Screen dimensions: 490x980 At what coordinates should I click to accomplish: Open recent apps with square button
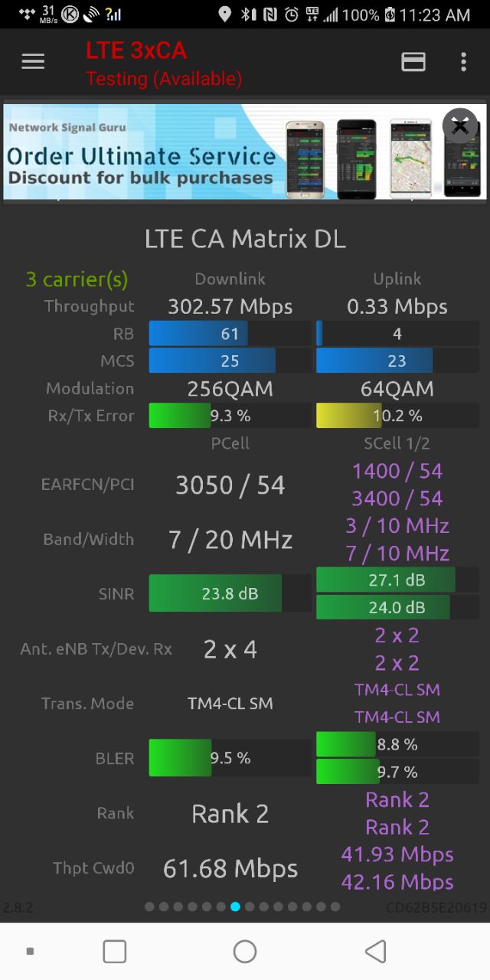pyautogui.click(x=115, y=952)
